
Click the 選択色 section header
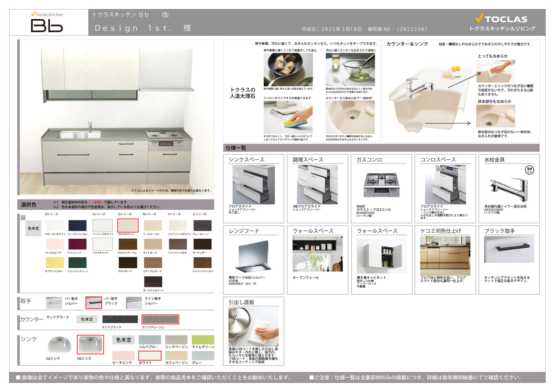tap(116, 205)
